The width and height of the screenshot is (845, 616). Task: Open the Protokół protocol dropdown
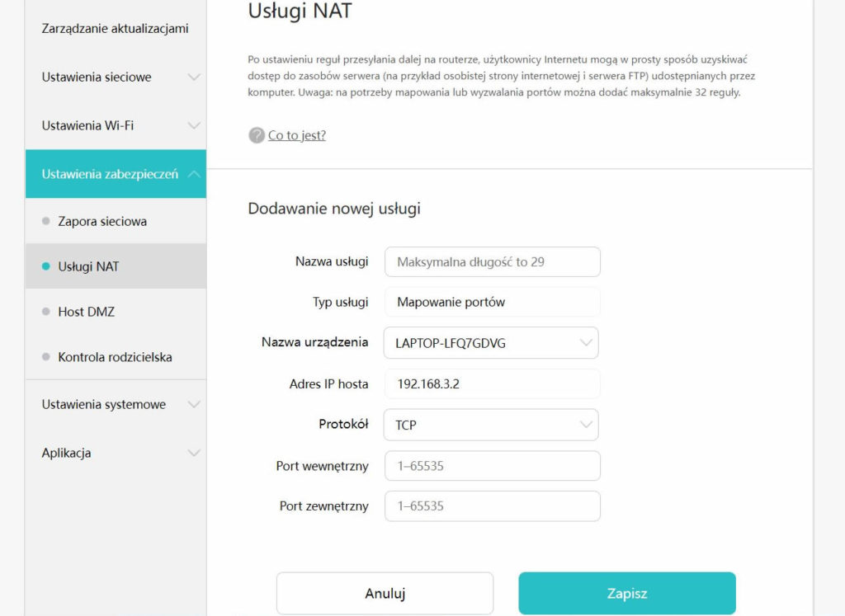coord(491,425)
